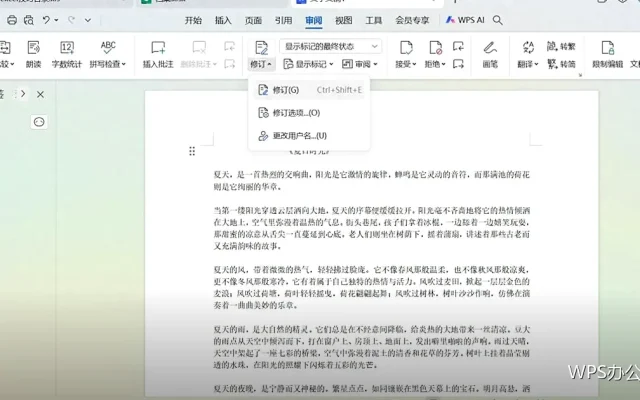
Task: Expand the 审阅 pane dropdown arrow
Action: (376, 64)
